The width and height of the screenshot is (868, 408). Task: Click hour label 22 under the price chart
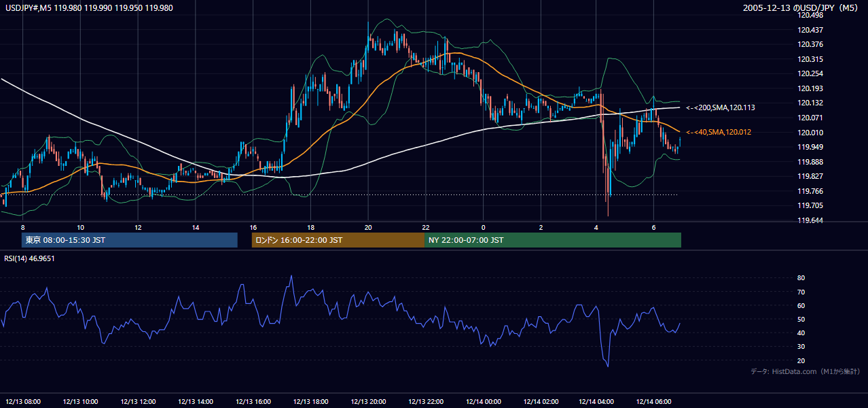click(x=425, y=227)
